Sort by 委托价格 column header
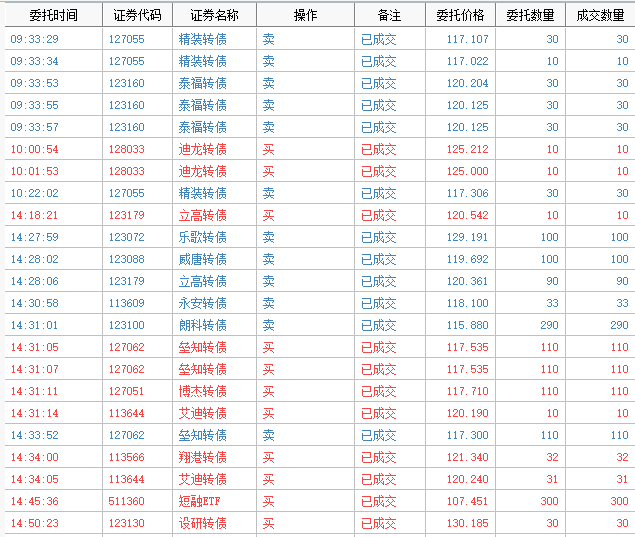 click(460, 15)
